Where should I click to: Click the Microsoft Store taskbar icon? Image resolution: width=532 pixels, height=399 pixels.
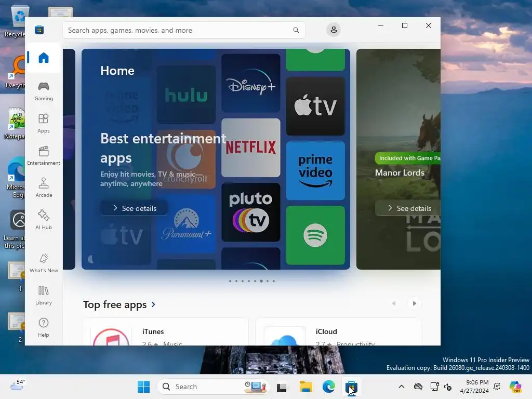tap(351, 387)
